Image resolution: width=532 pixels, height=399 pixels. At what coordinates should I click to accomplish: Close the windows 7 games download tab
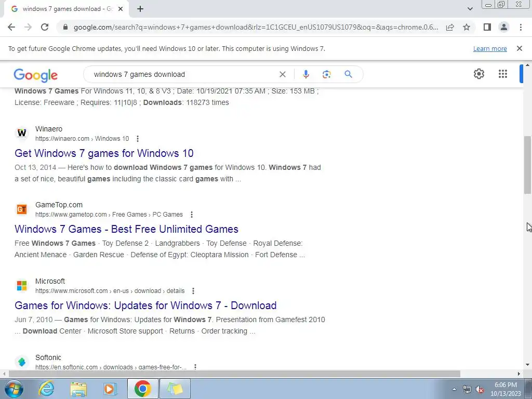(x=121, y=9)
